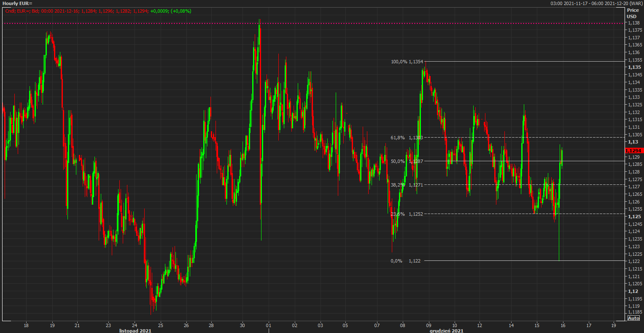Image resolution: width=644 pixels, height=333 pixels.
Task: Click day 25 on the time axis
Action: pyautogui.click(x=161, y=325)
